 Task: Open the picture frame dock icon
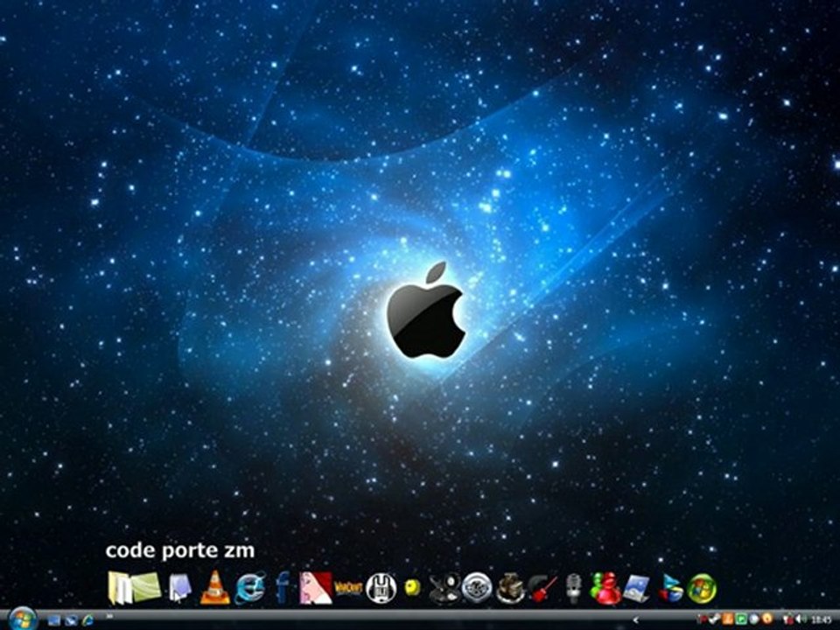(636, 588)
